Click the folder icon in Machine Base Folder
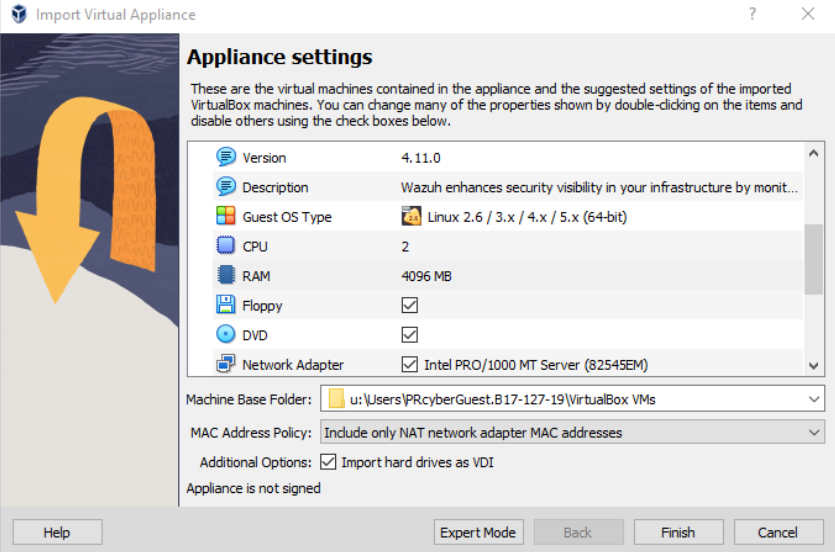The width and height of the screenshot is (835, 552). tap(336, 399)
